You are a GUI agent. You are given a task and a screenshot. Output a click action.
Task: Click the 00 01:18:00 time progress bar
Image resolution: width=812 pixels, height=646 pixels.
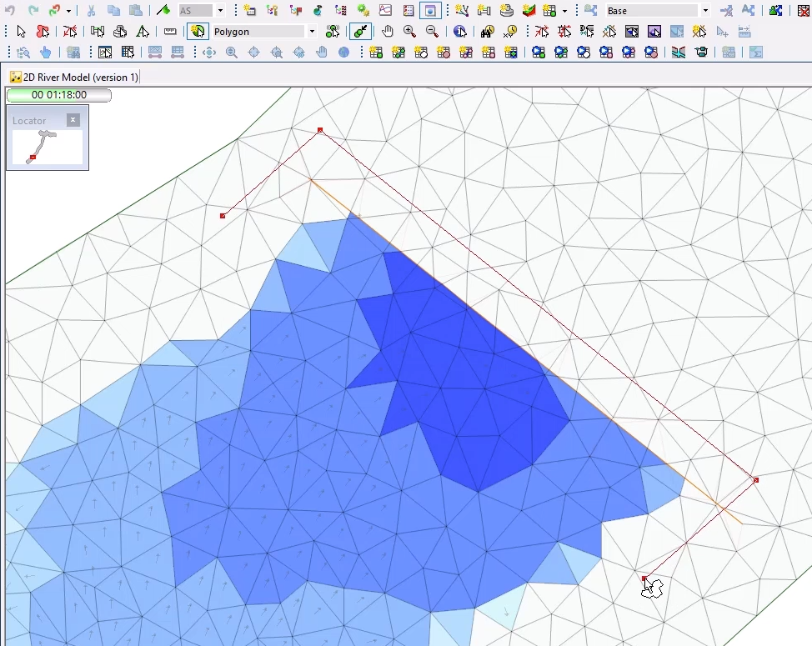click(58, 95)
